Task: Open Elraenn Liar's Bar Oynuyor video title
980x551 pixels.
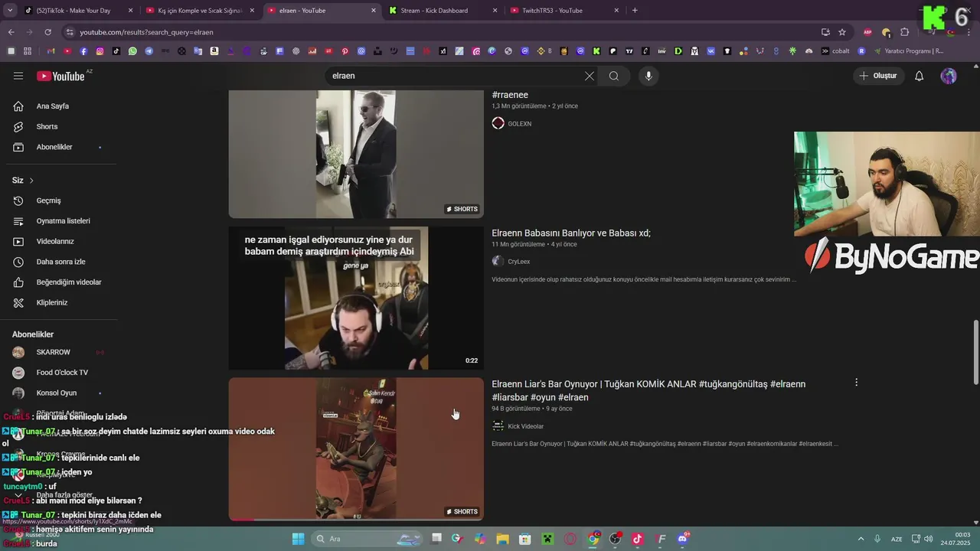Action: 648,390
